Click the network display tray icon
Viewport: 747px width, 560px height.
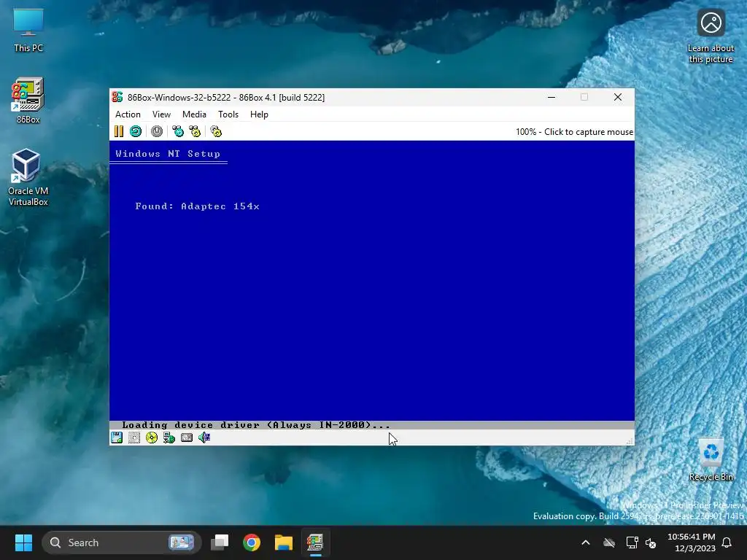(632, 542)
